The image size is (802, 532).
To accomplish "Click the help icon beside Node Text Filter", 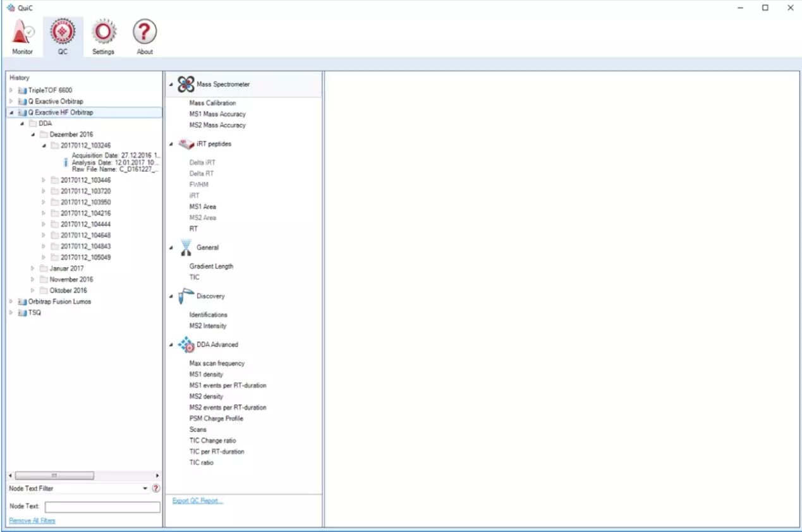I will [156, 488].
